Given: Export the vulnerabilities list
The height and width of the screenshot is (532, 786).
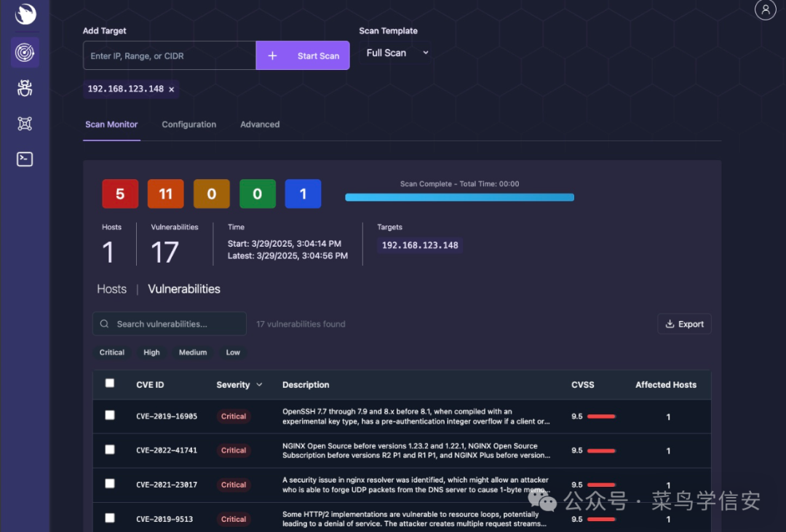Looking at the screenshot, I should pos(684,324).
